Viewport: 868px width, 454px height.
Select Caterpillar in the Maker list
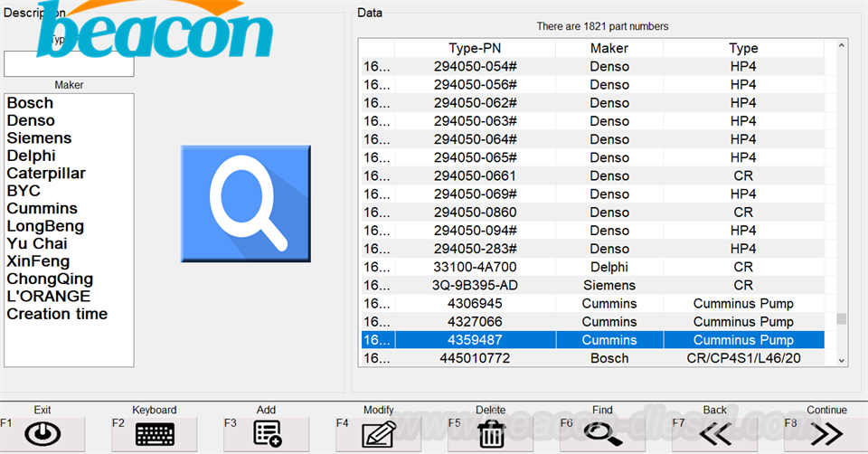46,174
